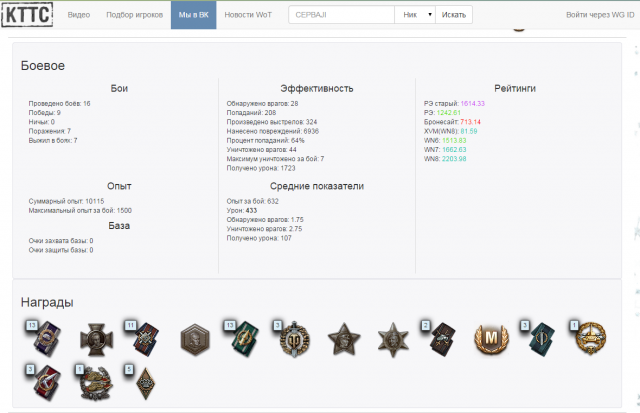Click the first star-shaped medal award
The height and width of the screenshot is (413, 640).
(x=343, y=339)
